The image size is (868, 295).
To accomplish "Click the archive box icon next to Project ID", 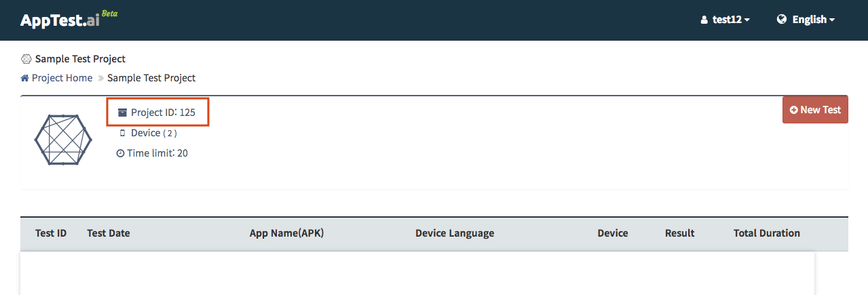I will click(x=122, y=113).
